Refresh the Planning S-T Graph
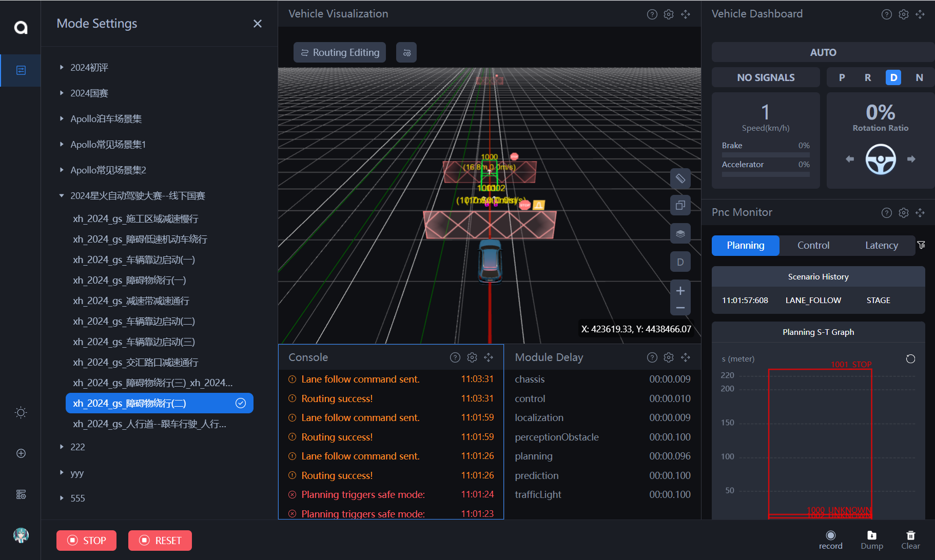The width and height of the screenshot is (935, 560). pyautogui.click(x=910, y=359)
